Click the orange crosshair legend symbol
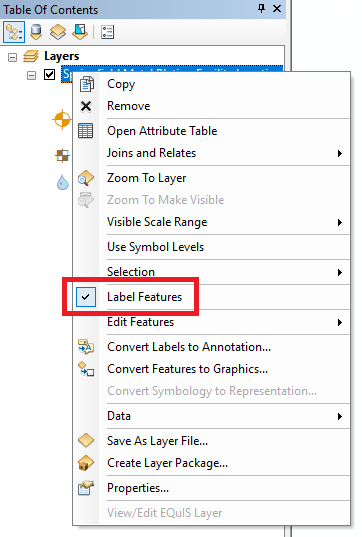Image resolution: width=362 pixels, height=537 pixels. click(x=62, y=120)
